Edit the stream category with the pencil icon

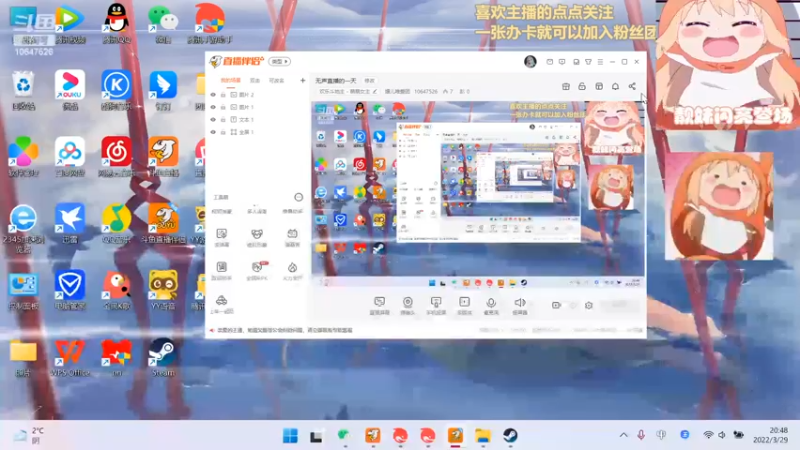tap(375, 91)
